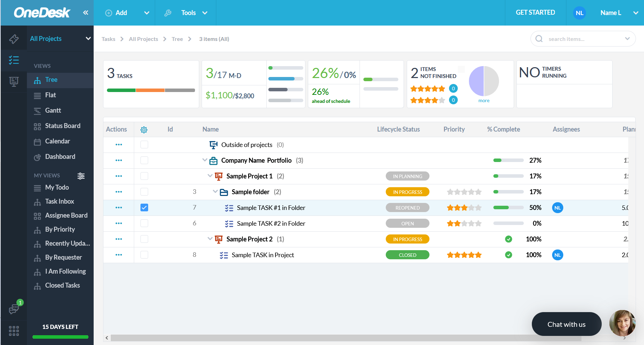Click the search magnifier icon
This screenshot has width=644, height=345.
coord(539,38)
